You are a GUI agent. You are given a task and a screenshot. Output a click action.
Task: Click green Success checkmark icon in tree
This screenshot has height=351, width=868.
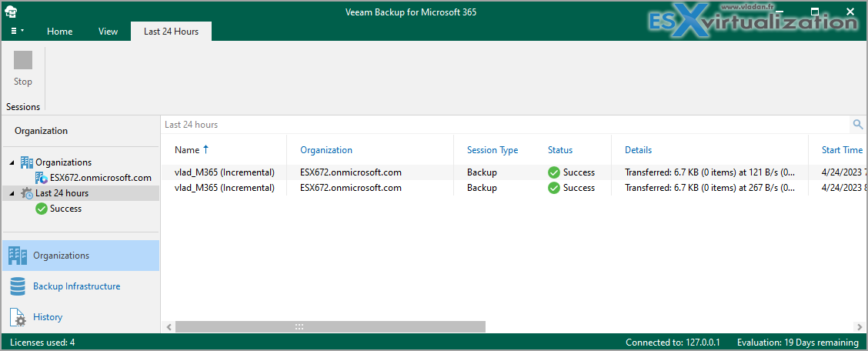[41, 209]
